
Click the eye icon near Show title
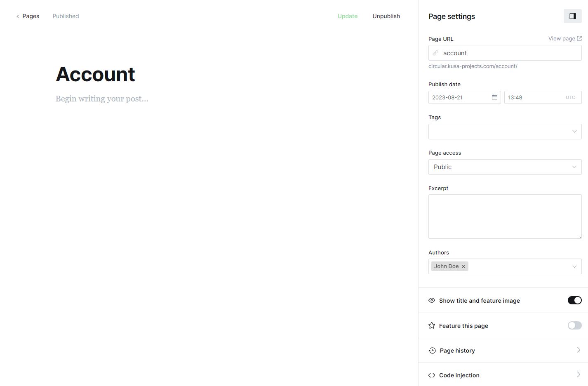click(x=431, y=300)
